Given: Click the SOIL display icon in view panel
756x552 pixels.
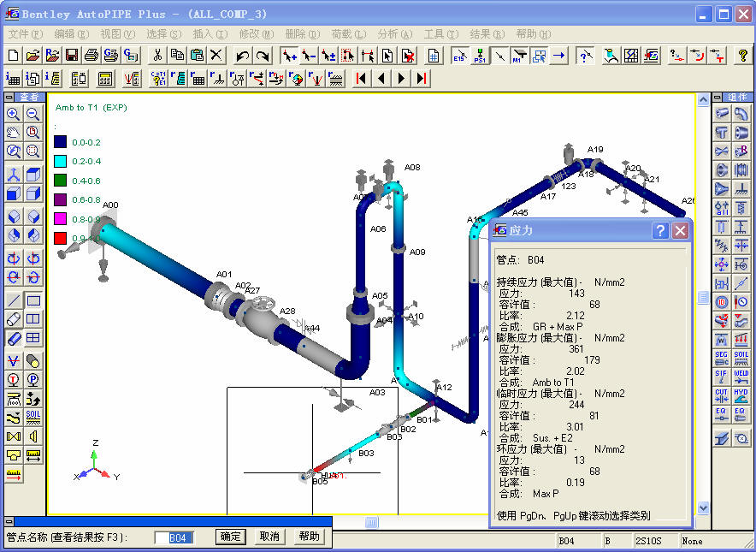Looking at the screenshot, I should click(x=32, y=417).
